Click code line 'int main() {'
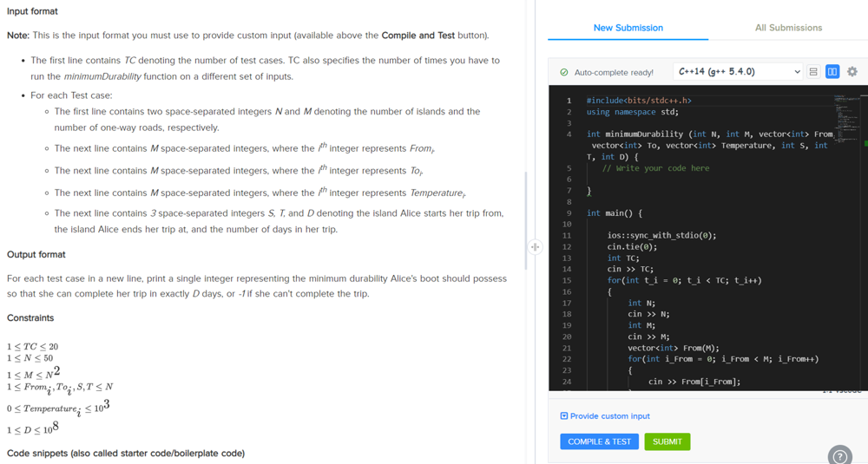Viewport: 868px width, 464px height. [614, 213]
